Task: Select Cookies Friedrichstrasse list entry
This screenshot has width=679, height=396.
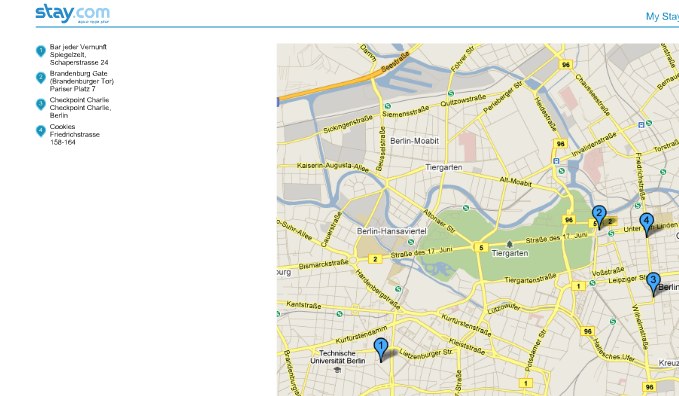Action: click(74, 134)
